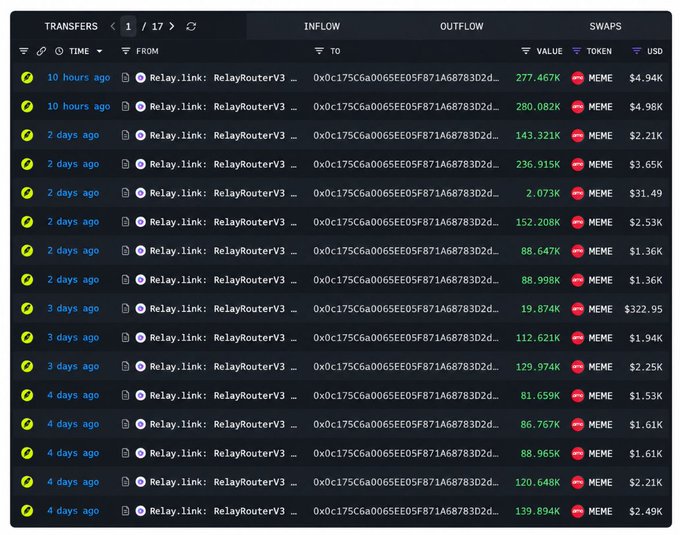Open the TRANSFERS tab
This screenshot has height=535, width=680.
71,26
